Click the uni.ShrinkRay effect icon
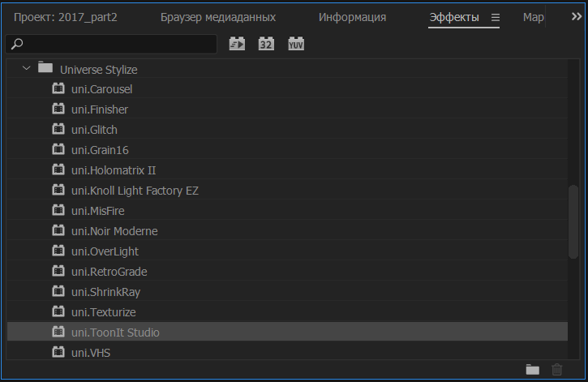The width and height of the screenshot is (588, 382). point(58,291)
